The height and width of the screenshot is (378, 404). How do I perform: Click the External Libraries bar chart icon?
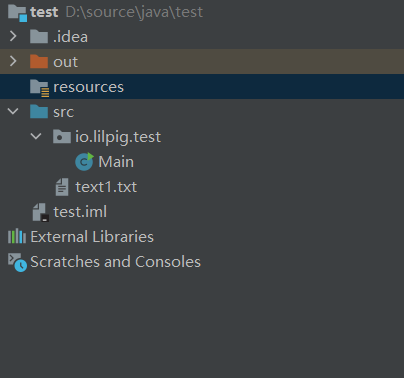click(x=17, y=236)
